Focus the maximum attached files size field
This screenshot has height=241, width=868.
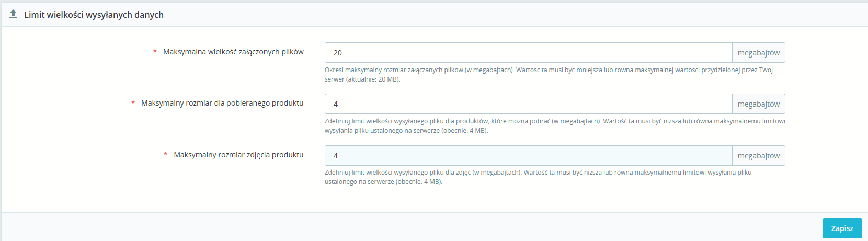pyautogui.click(x=528, y=53)
